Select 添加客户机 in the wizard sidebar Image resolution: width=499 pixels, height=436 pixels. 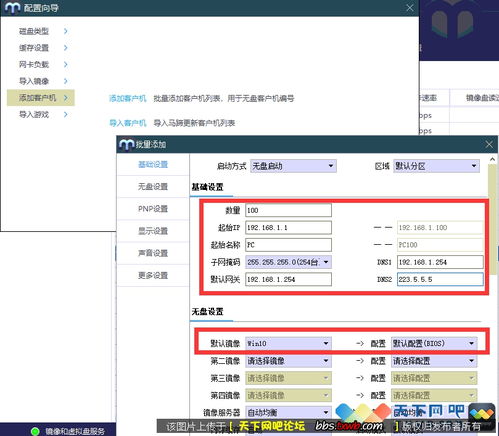click(41, 98)
